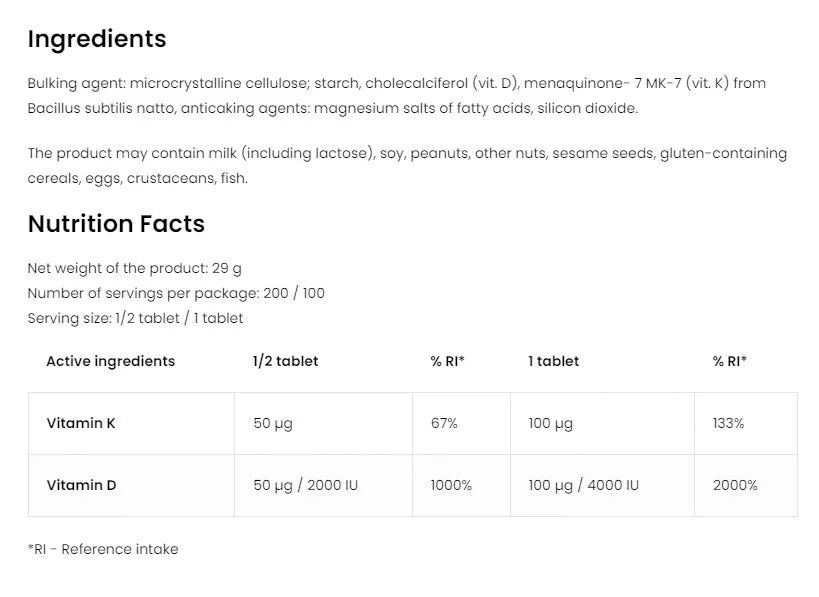Click the Active ingredients column header

111,361
